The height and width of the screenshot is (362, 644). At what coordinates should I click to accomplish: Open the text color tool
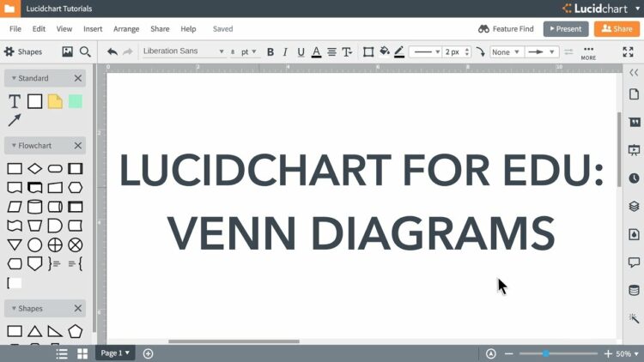coord(316,52)
